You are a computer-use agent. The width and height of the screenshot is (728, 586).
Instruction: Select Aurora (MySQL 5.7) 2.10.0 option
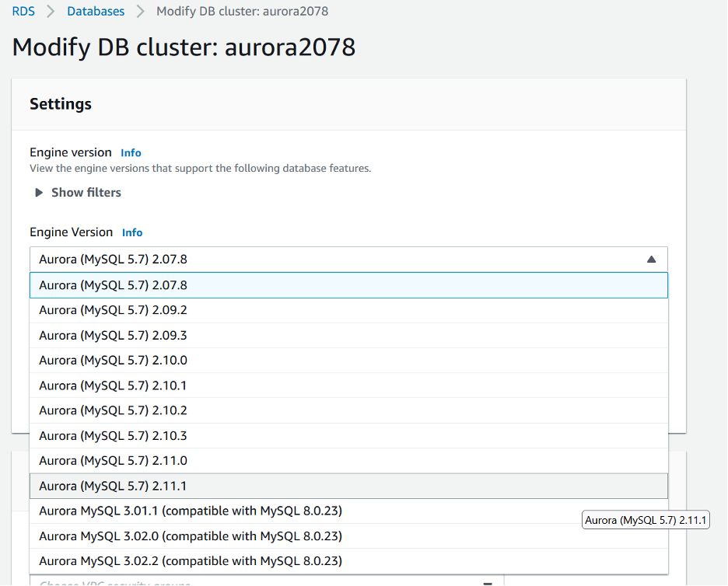click(x=348, y=361)
